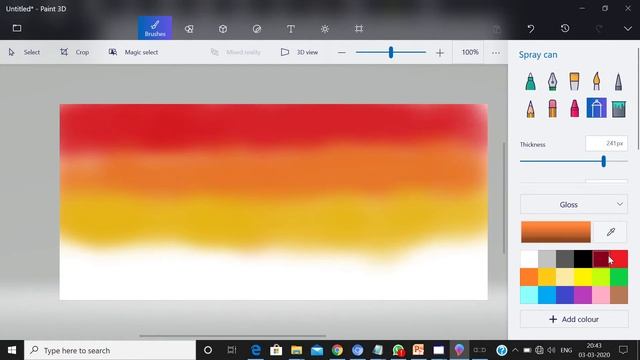The image size is (640, 360).
Task: Choose the brown colour swatch
Action: 619,295
